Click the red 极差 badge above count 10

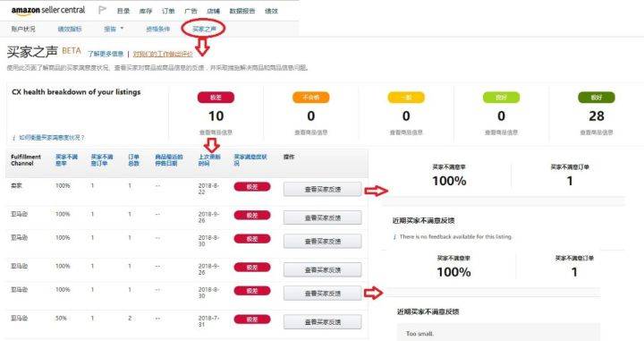tap(216, 98)
